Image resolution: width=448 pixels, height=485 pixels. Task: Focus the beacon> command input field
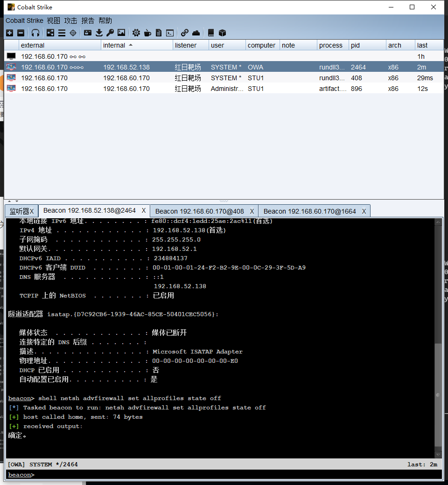224,475
